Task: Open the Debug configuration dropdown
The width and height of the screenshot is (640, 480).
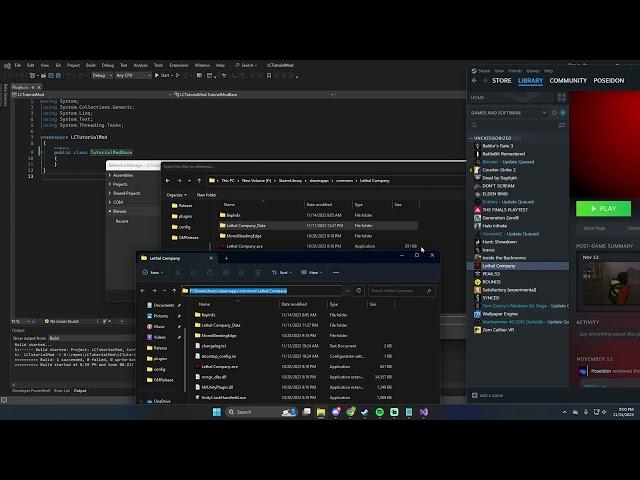Action: [102, 76]
